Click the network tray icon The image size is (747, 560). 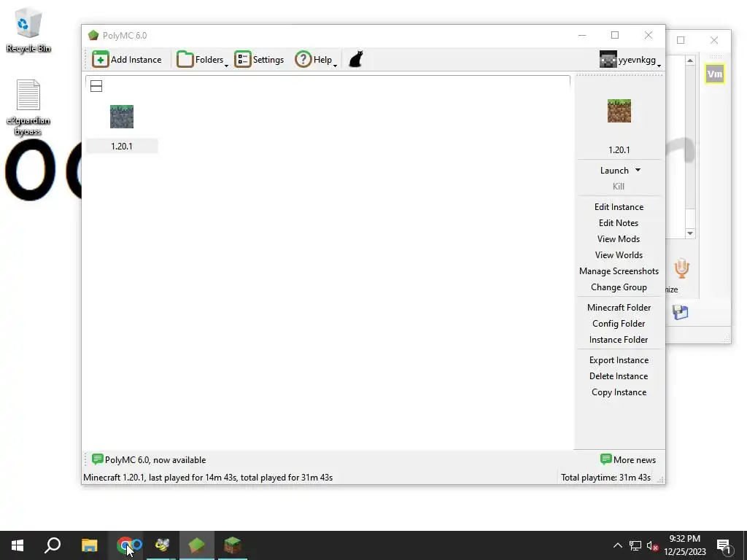(635, 545)
